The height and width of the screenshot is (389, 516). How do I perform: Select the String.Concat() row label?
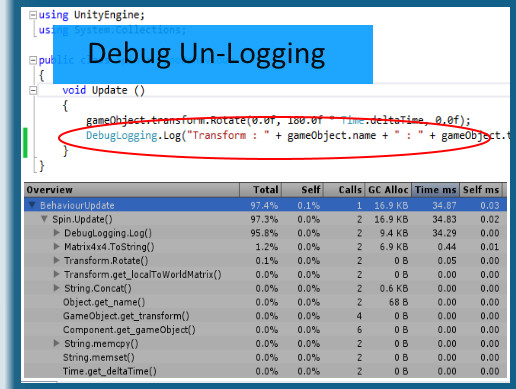click(x=98, y=288)
